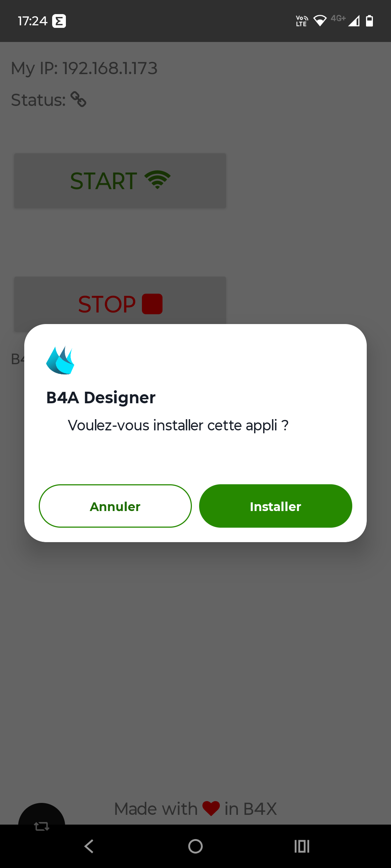Tap the Android home circle button
The height and width of the screenshot is (868, 391).
coord(195,846)
